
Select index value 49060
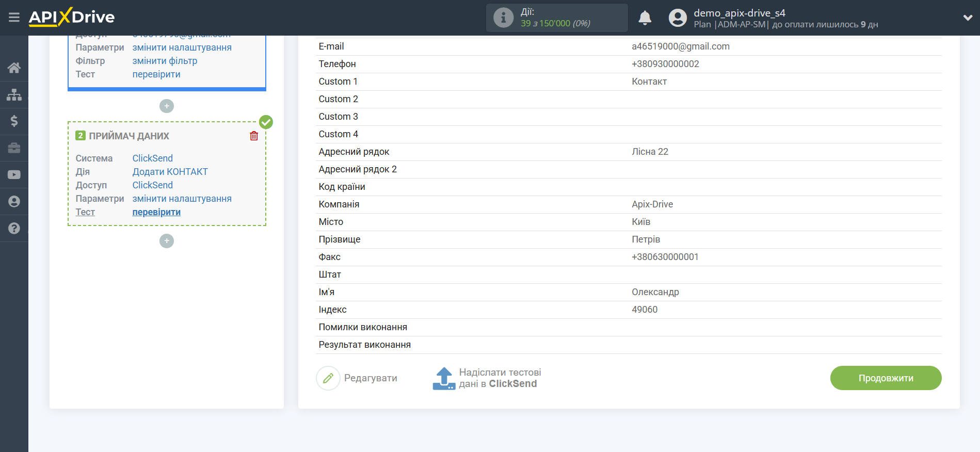[645, 310]
